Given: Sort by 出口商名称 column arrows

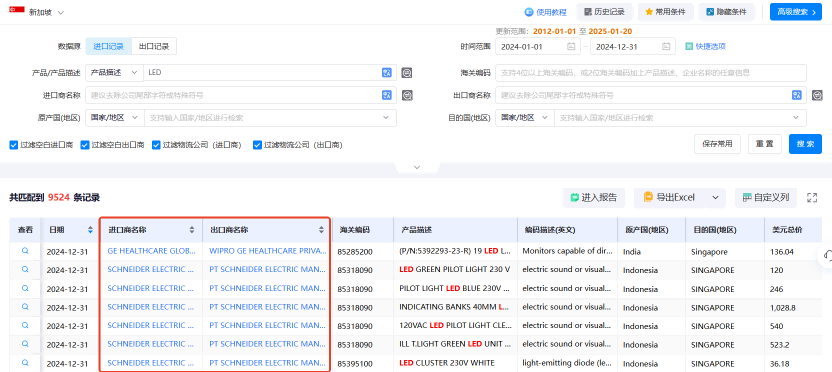Looking at the screenshot, I should coord(321,230).
